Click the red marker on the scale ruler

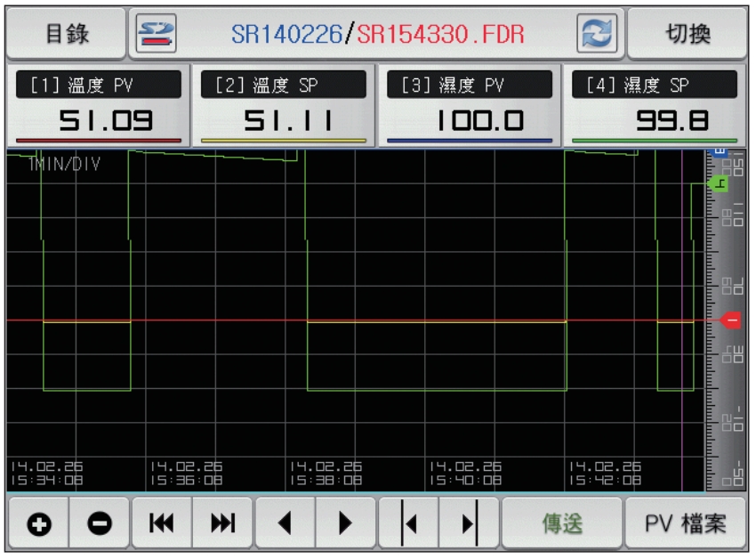[731, 320]
